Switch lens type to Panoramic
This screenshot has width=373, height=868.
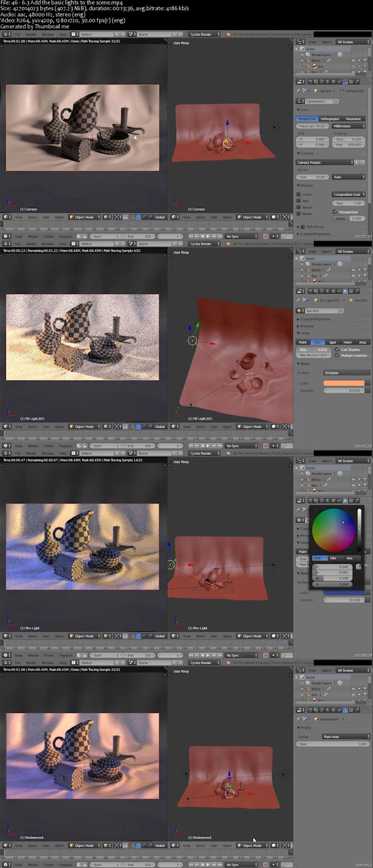353,119
